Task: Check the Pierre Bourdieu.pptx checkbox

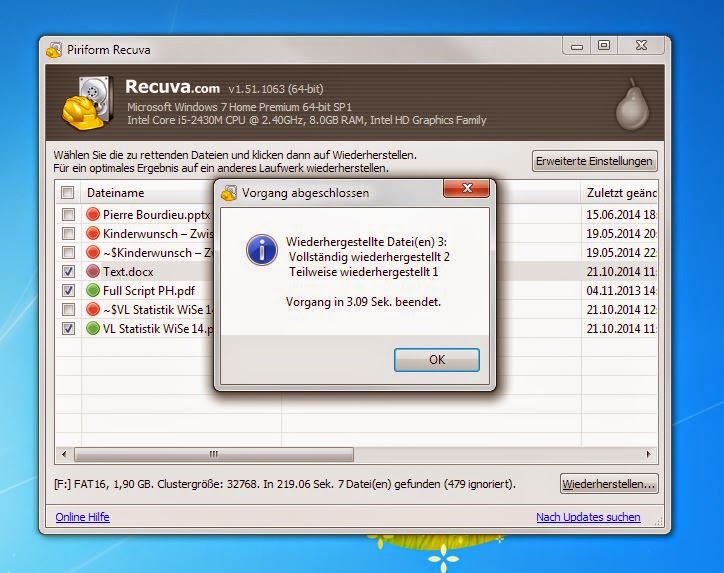Action: tap(68, 214)
